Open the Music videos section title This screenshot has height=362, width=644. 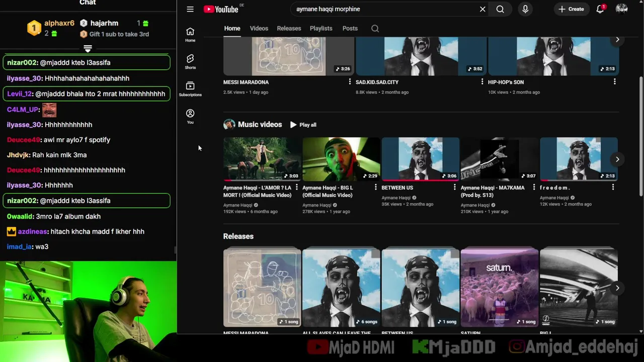point(260,125)
